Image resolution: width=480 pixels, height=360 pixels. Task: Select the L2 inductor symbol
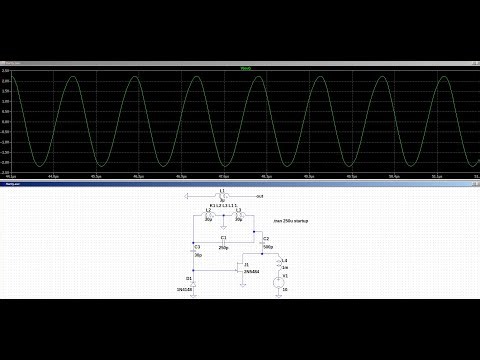(x=209, y=215)
